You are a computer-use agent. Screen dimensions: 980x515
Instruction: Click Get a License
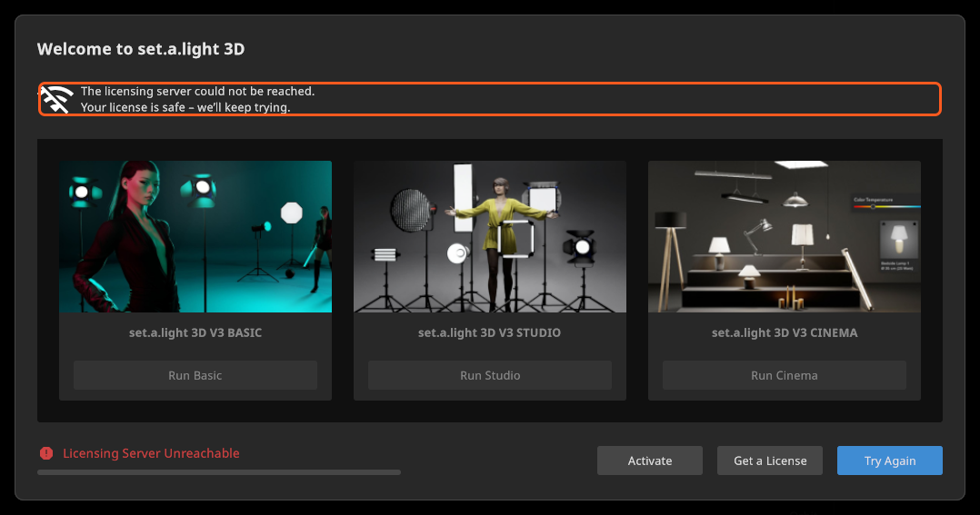(770, 461)
